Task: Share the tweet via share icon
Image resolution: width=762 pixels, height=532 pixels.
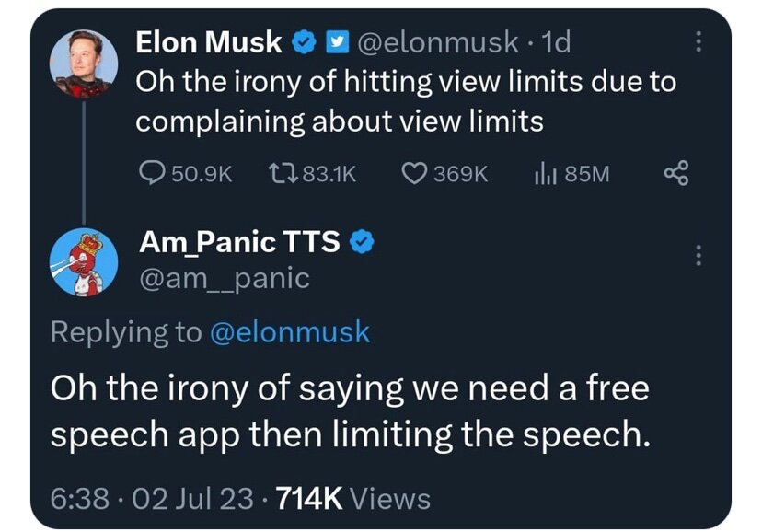Action: [x=676, y=172]
